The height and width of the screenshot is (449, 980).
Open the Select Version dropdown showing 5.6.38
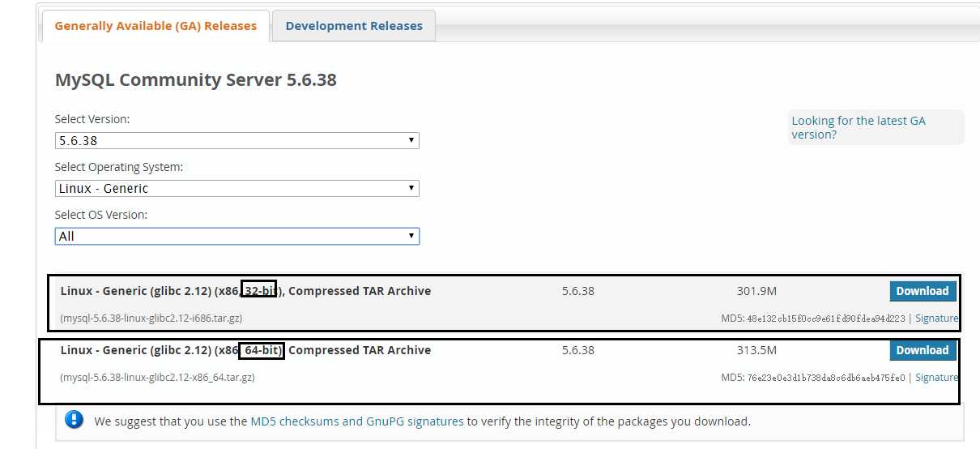pyautogui.click(x=236, y=140)
